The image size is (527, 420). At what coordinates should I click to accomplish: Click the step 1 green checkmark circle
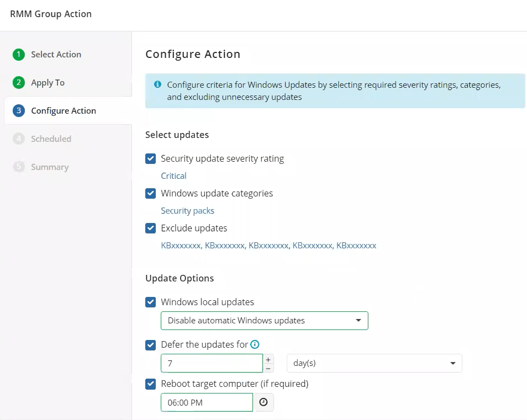click(19, 54)
